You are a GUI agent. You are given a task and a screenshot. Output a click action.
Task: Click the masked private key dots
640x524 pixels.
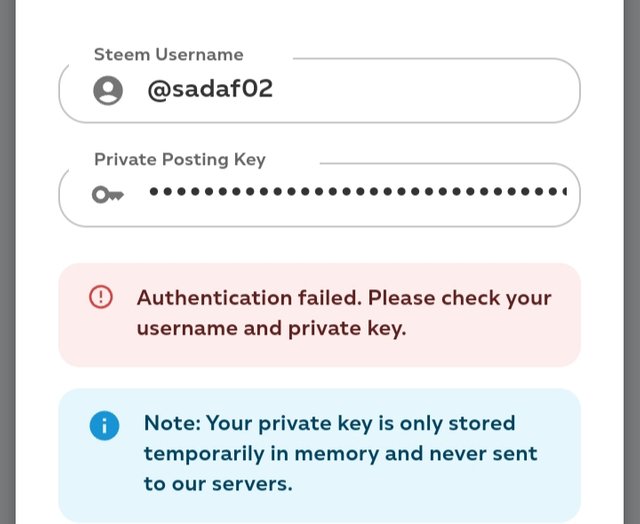click(350, 191)
